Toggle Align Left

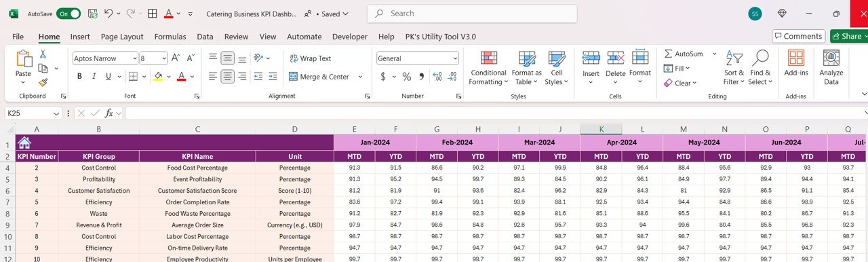click(213, 77)
